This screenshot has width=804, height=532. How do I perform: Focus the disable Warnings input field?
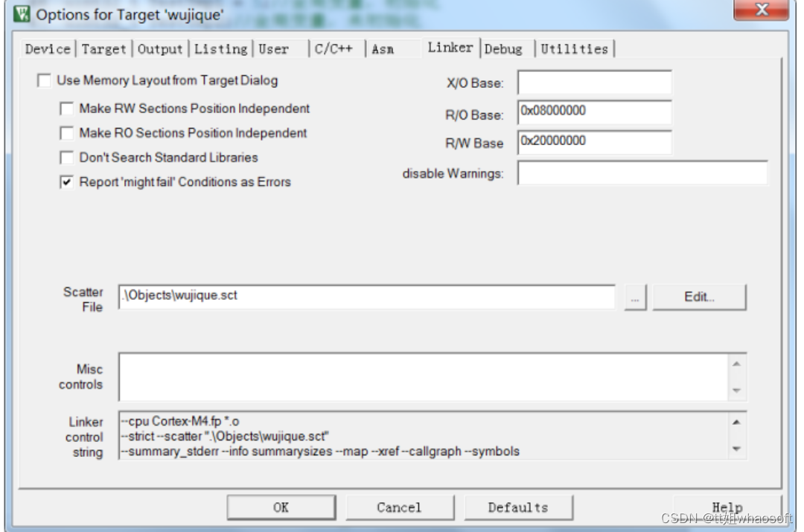point(642,173)
